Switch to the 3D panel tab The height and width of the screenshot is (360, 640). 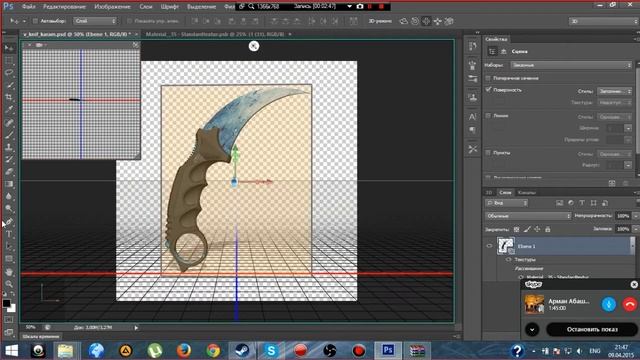(x=489, y=192)
